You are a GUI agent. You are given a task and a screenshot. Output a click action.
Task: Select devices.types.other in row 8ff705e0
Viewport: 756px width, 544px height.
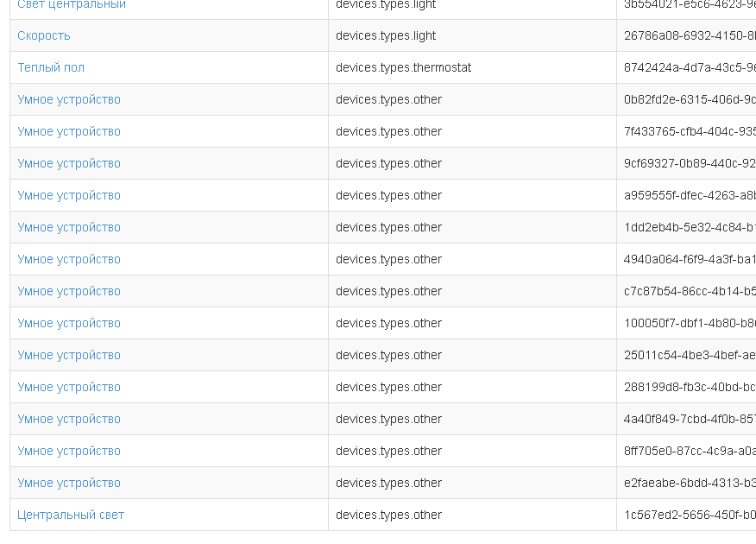coord(388,451)
